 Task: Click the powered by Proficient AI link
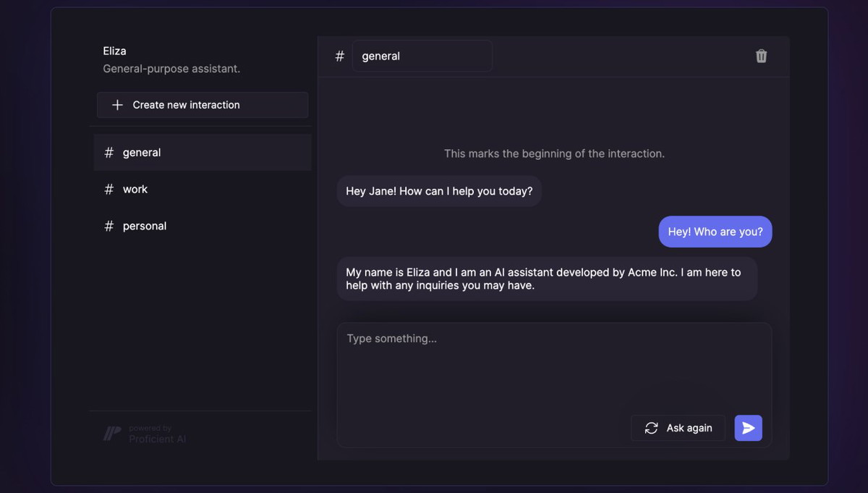145,434
